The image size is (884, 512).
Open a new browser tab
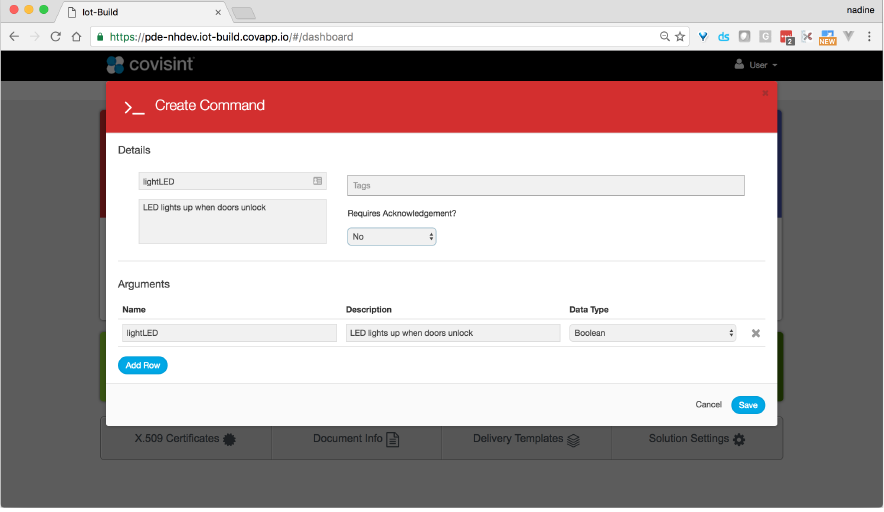tap(243, 12)
